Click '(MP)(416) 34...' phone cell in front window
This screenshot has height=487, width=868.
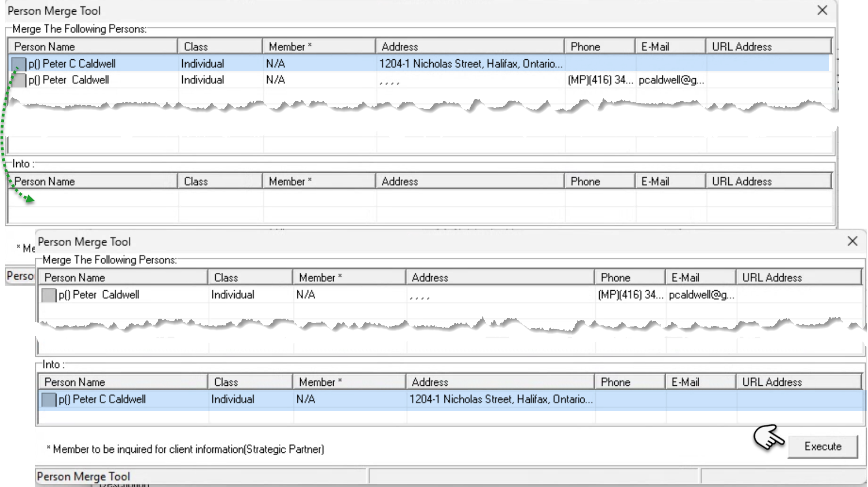630,295
